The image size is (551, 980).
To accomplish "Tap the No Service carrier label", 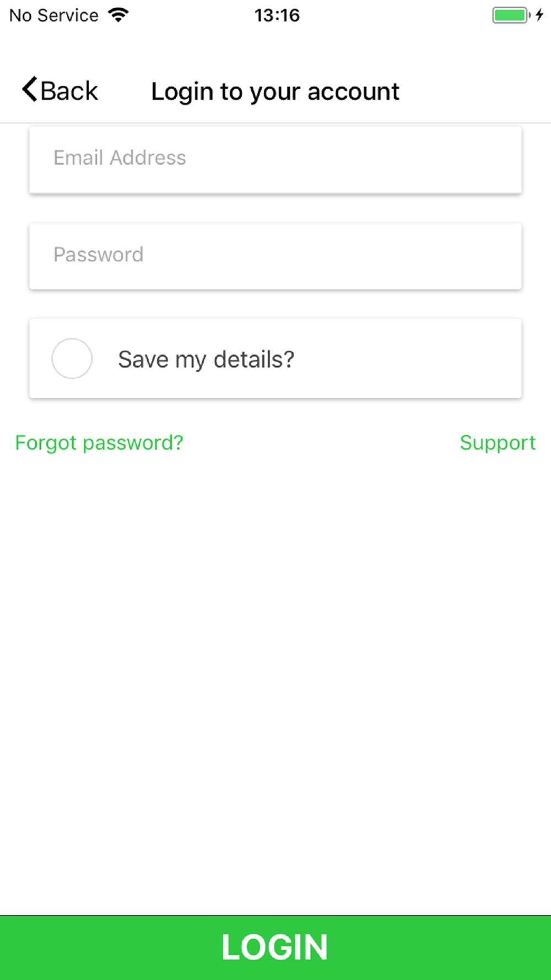I will [x=54, y=15].
